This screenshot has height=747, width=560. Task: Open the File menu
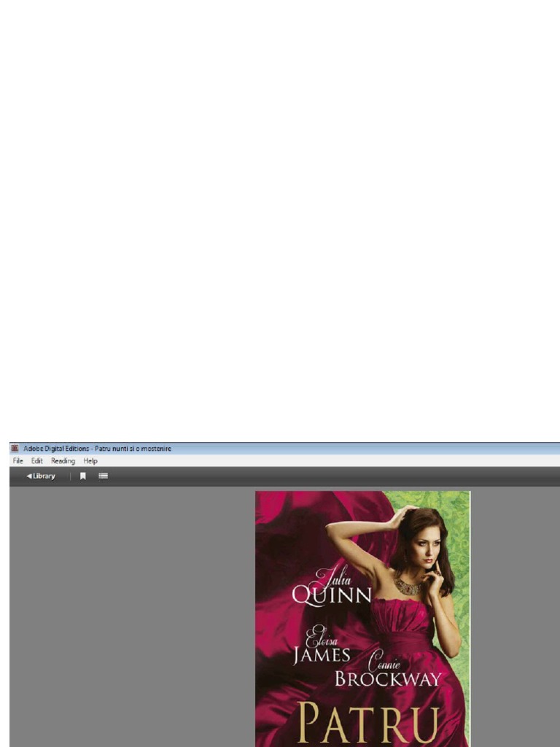(x=17, y=461)
